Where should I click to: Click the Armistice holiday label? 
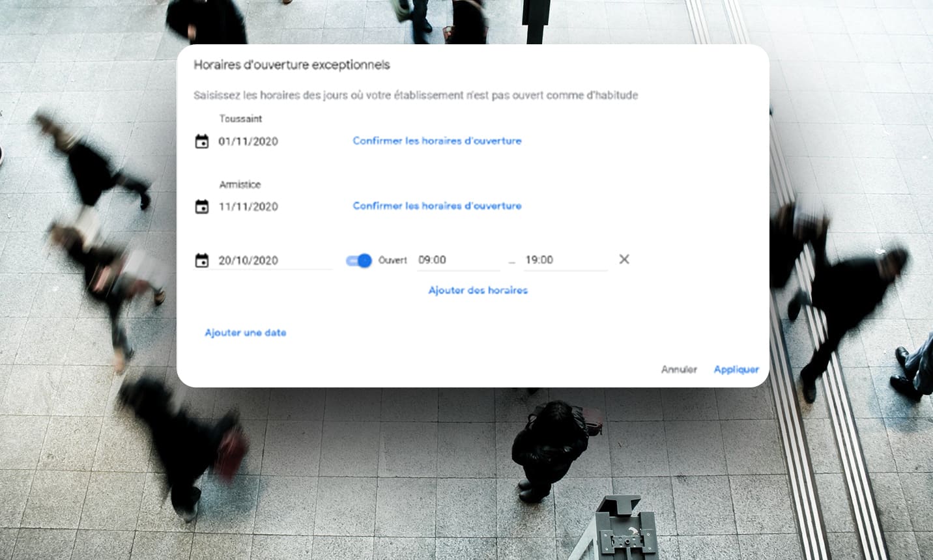coord(240,184)
